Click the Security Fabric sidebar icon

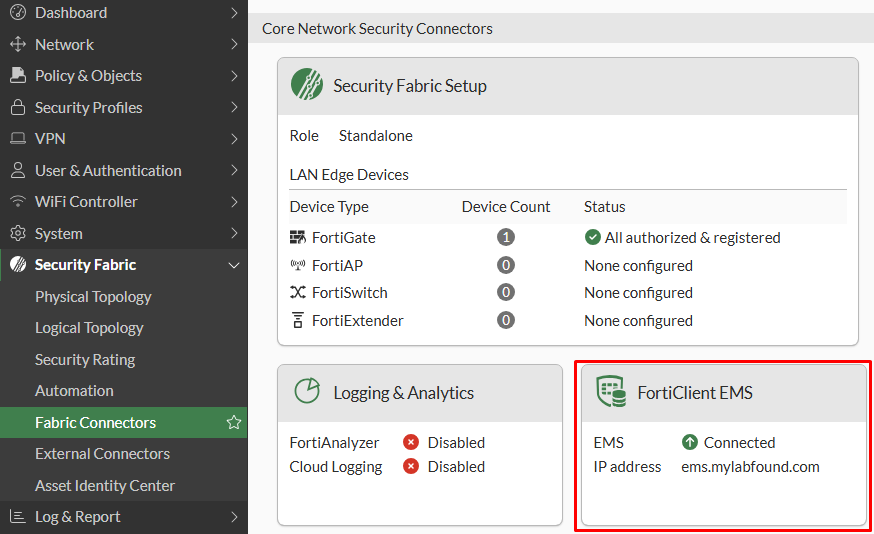pyautogui.click(x=18, y=264)
